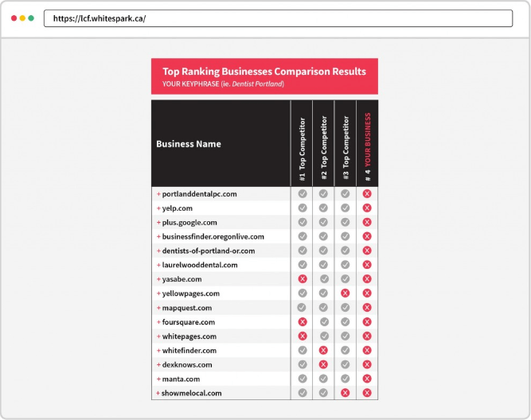Click gray checkmark for mapquest.com #2 competitor

pyautogui.click(x=323, y=308)
